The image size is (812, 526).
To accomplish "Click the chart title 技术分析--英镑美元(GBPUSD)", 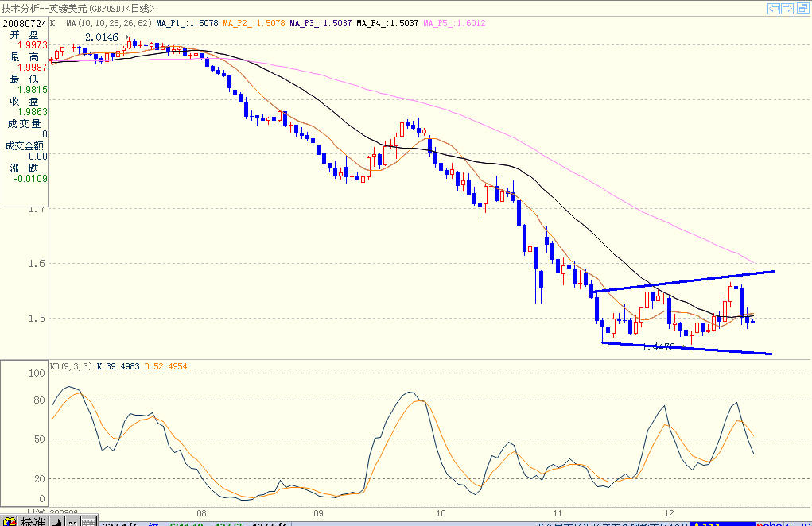I will [x=63, y=8].
